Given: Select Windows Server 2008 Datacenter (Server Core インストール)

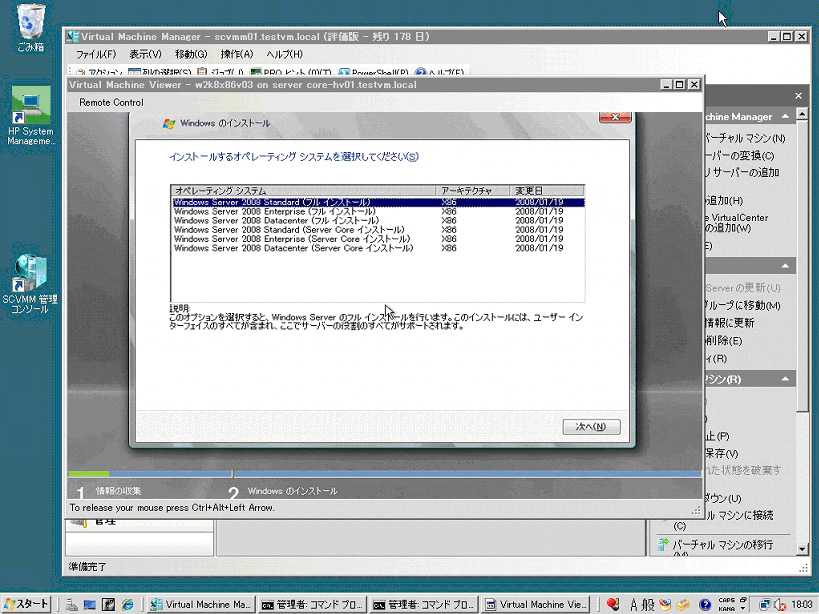Looking at the screenshot, I should tap(293, 248).
